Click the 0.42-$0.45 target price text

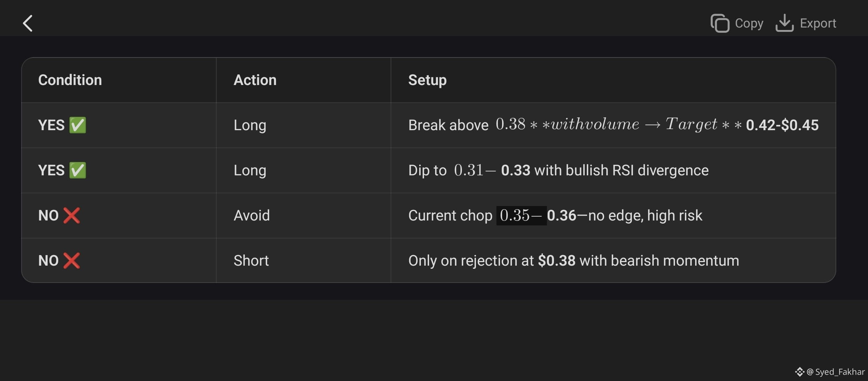tap(782, 125)
